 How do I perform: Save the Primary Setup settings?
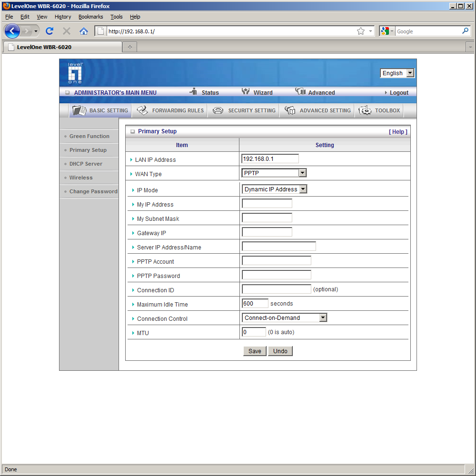tap(255, 351)
